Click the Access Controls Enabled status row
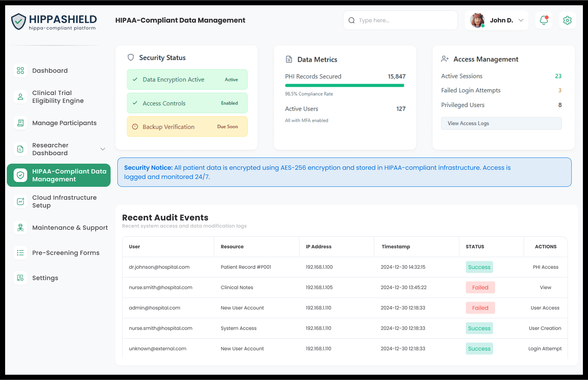The width and height of the screenshot is (588, 380). [x=187, y=103]
